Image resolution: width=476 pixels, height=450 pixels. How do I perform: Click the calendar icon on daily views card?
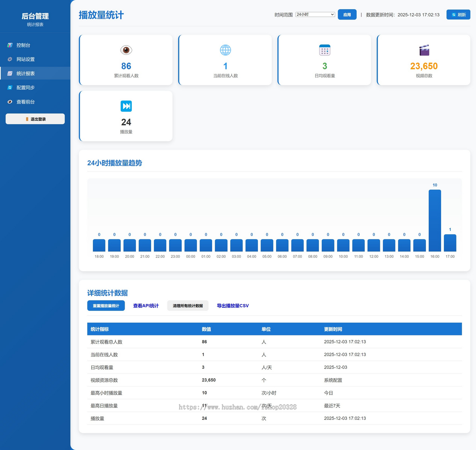pos(324,50)
